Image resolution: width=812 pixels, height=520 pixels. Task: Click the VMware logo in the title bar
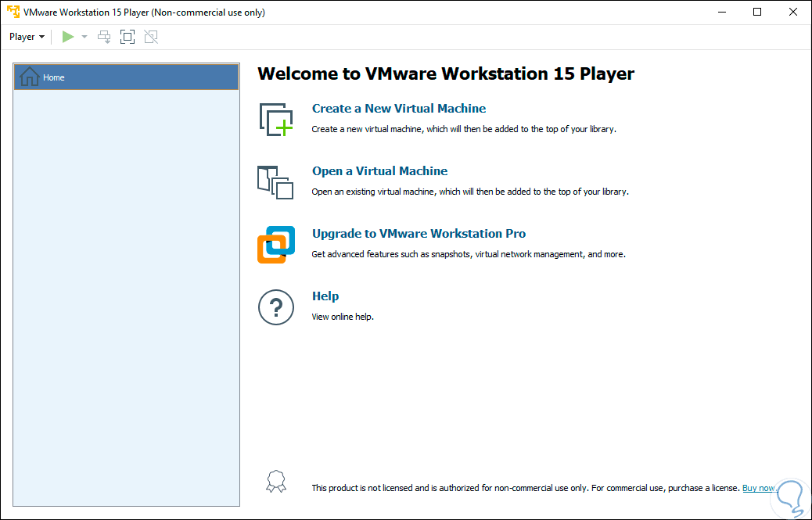(13, 12)
